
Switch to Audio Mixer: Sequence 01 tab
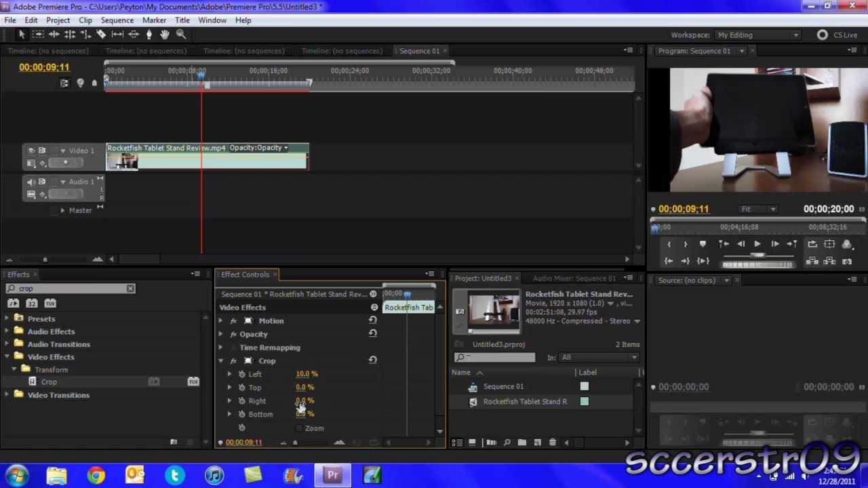[x=574, y=279]
